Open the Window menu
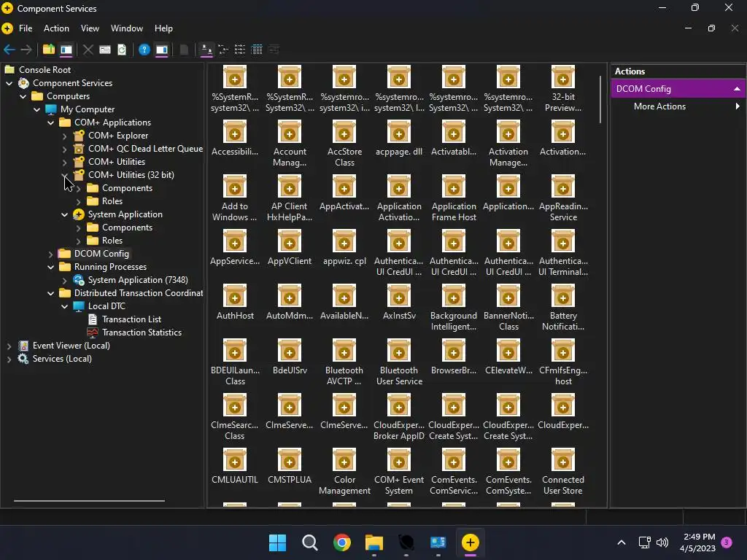 127,28
